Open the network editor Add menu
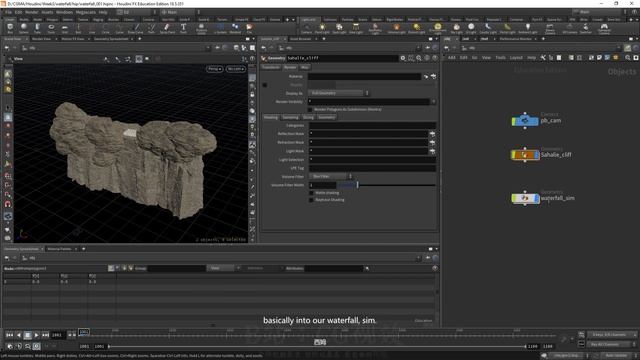This screenshot has height=360, width=640. pyautogui.click(x=451, y=58)
